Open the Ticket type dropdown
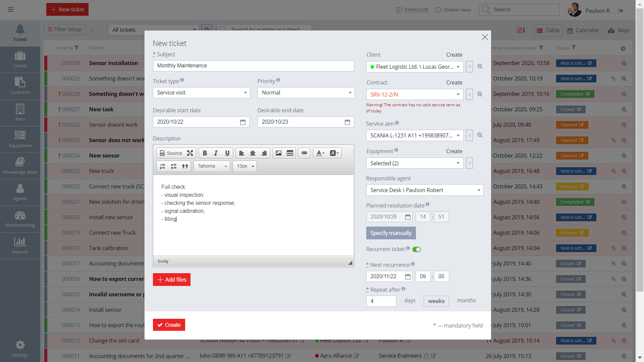 (201, 93)
